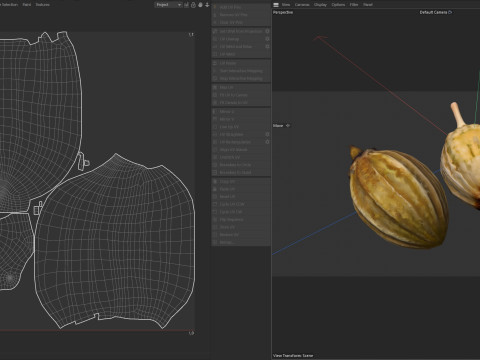Click the UV Straighten icon
Viewport: 480px width, 360px height.
point(215,134)
